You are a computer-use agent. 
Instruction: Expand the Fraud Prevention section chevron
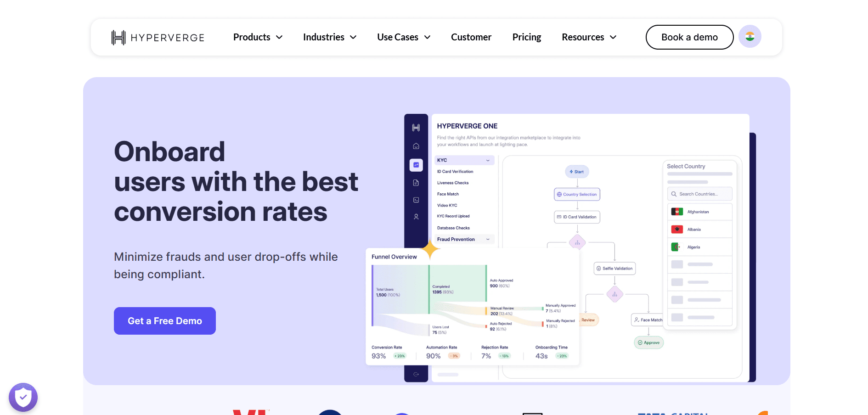click(x=488, y=239)
